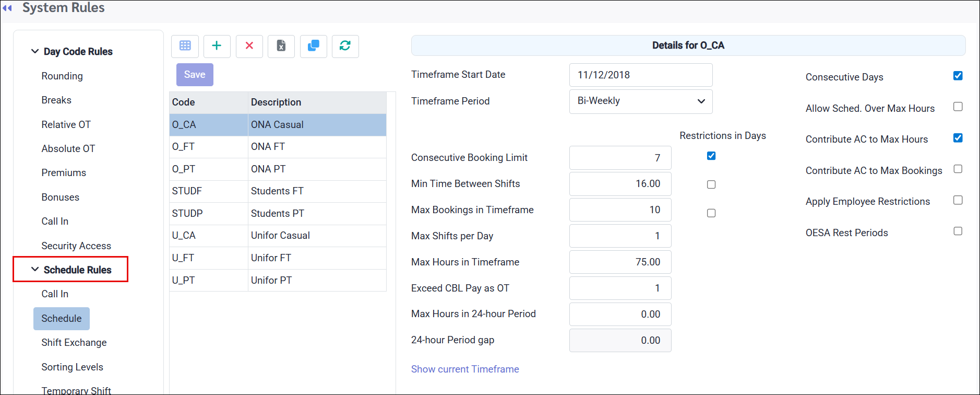Select the U_CA Unifor Casual row

click(278, 236)
